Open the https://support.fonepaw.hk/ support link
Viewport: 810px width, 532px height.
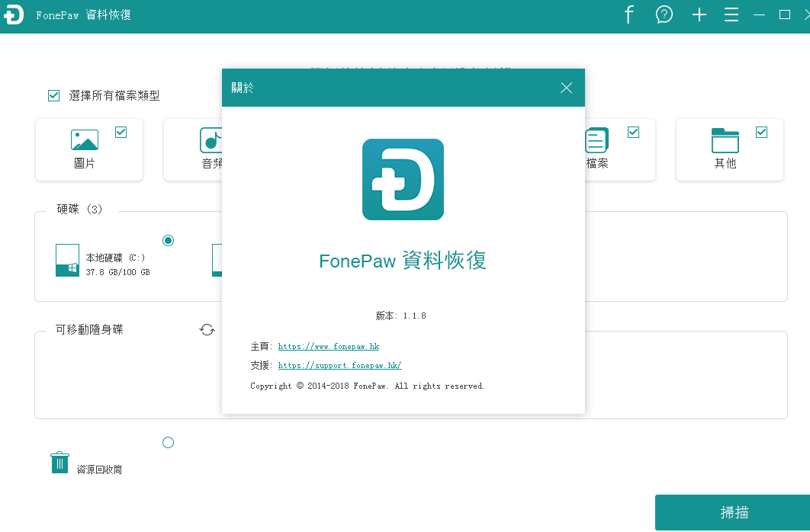[x=339, y=365]
